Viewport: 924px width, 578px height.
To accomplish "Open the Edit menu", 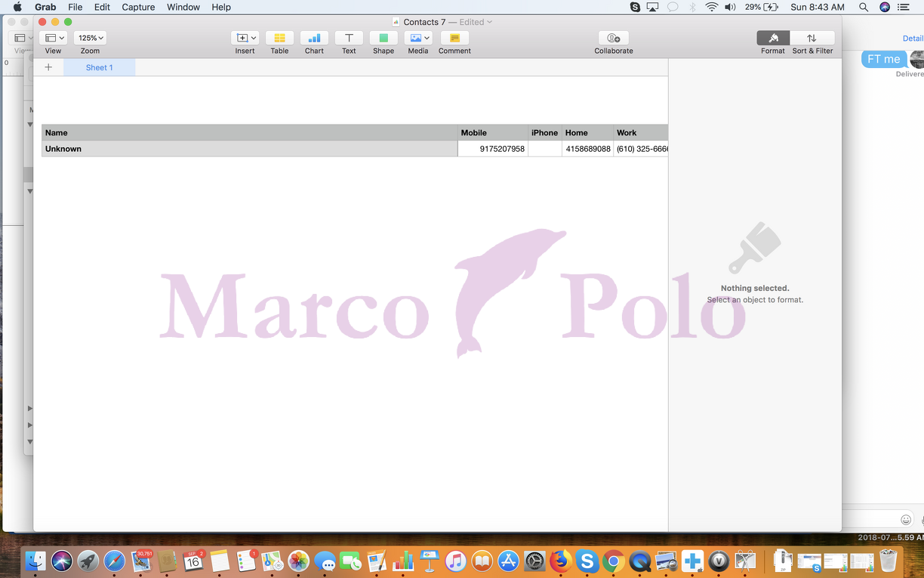I will point(102,7).
